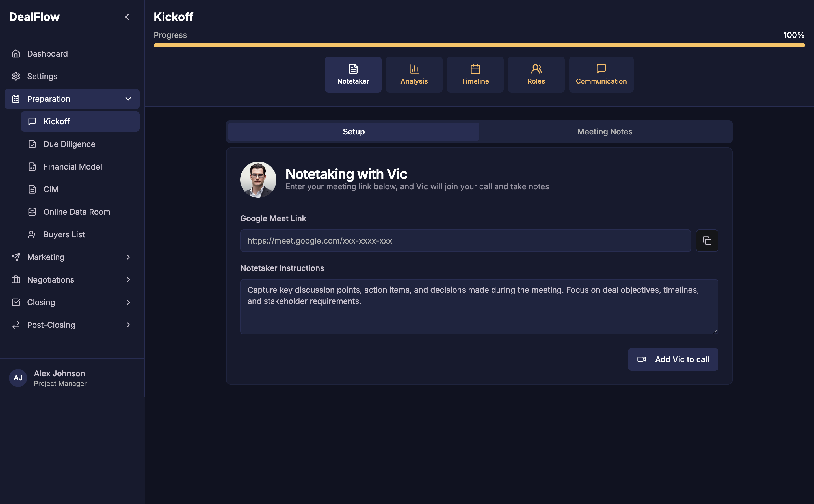Click the Timeline calendar icon
The width and height of the screenshot is (814, 504).
point(475,69)
